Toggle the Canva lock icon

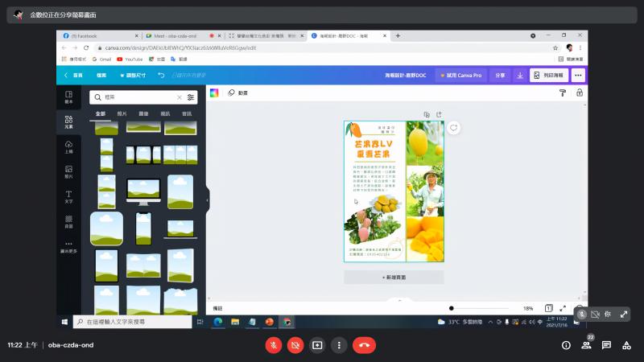coord(579,93)
